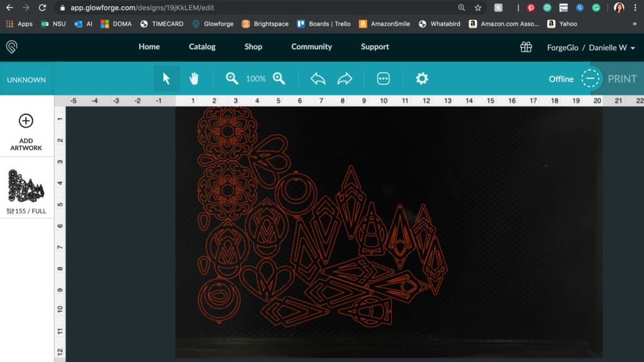The image size is (644, 362).
Task: Click the Add Artwork plus icon
Action: coord(26,121)
